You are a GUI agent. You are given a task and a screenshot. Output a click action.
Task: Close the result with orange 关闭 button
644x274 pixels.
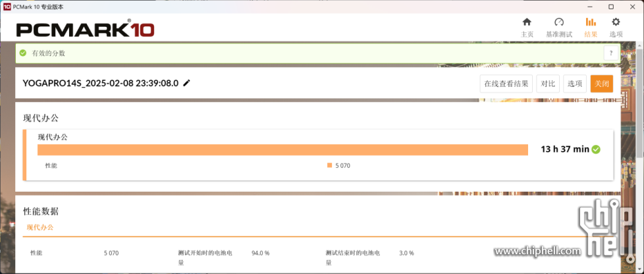click(602, 84)
